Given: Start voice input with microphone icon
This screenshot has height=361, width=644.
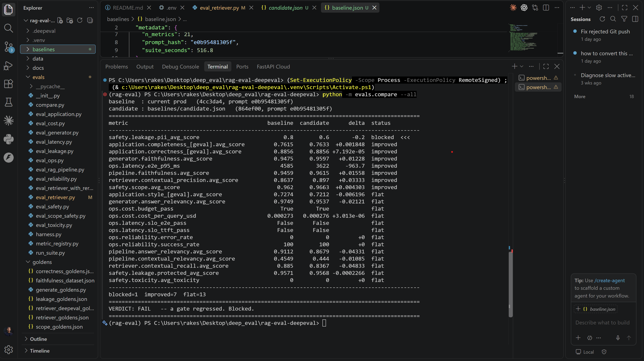Looking at the screenshot, I should (618, 338).
